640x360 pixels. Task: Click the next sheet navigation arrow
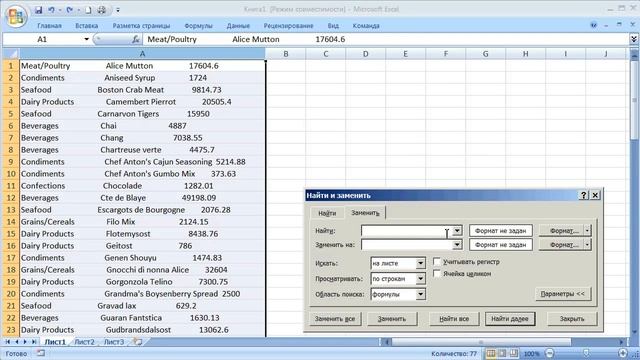(x=25, y=342)
